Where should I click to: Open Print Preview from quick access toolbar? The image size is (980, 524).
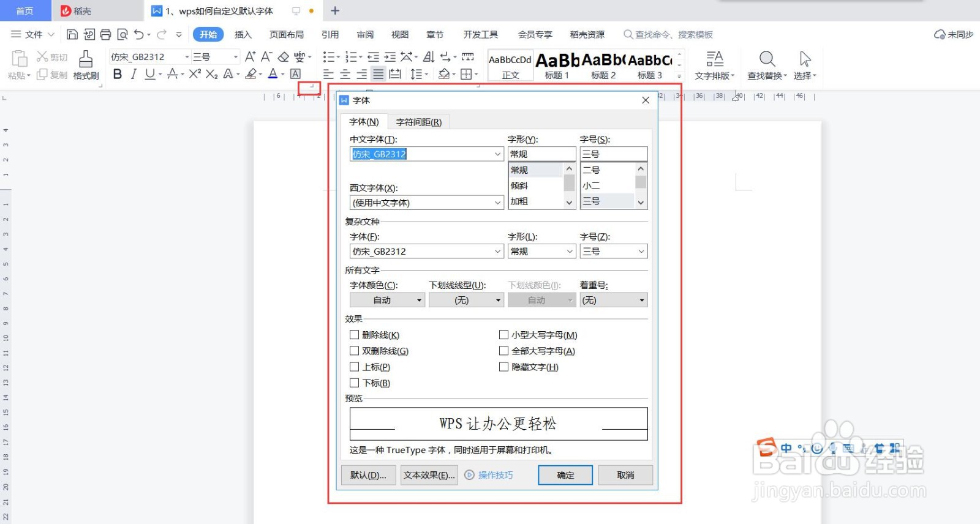pos(123,34)
